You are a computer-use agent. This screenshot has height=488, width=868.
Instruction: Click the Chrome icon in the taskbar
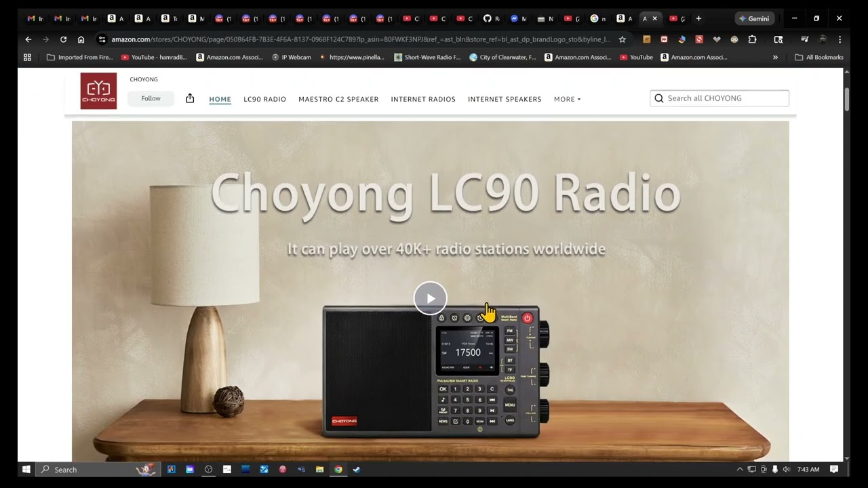point(338,469)
